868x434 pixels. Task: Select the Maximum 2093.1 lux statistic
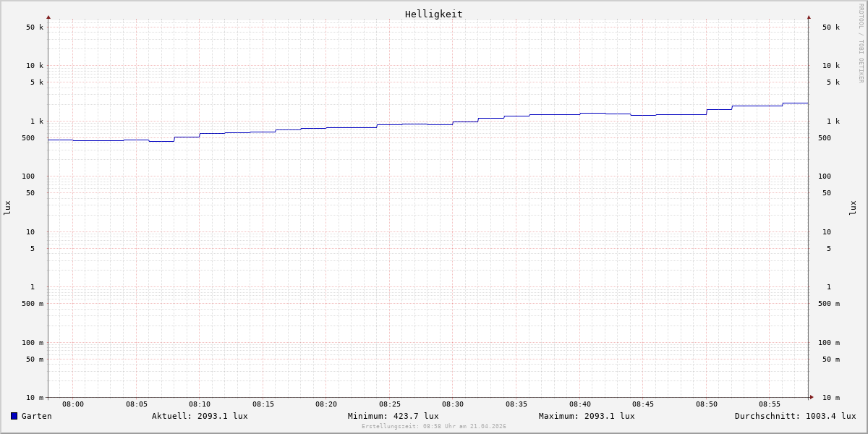(x=586, y=416)
